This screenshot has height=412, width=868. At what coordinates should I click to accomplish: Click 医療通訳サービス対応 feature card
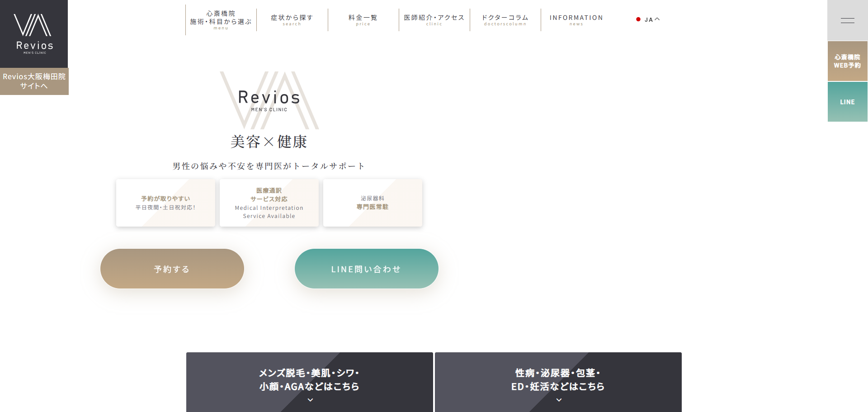269,203
